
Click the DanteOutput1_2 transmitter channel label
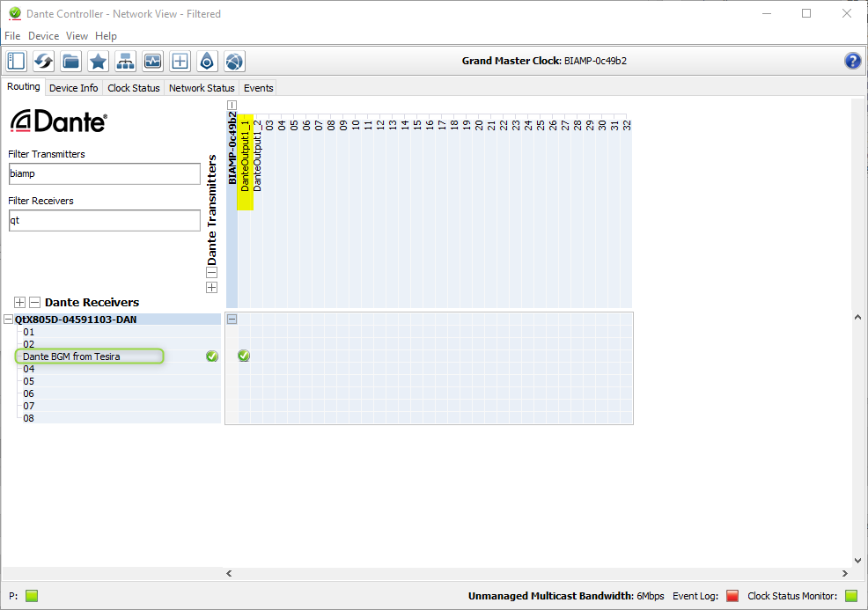click(257, 156)
